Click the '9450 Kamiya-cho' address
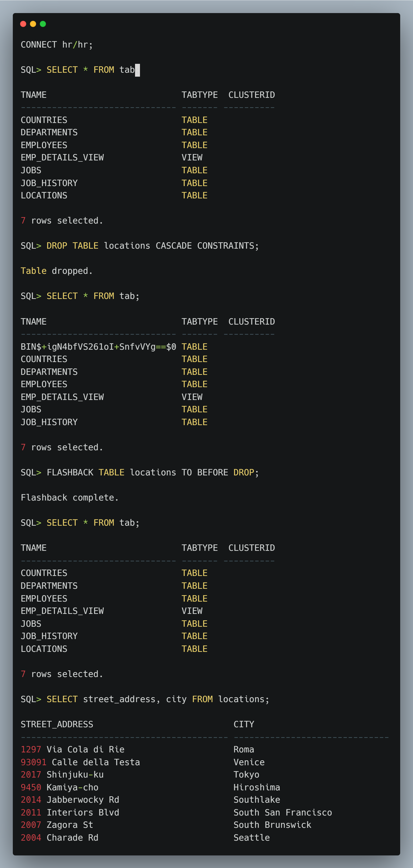The width and height of the screenshot is (413, 868). (x=60, y=787)
